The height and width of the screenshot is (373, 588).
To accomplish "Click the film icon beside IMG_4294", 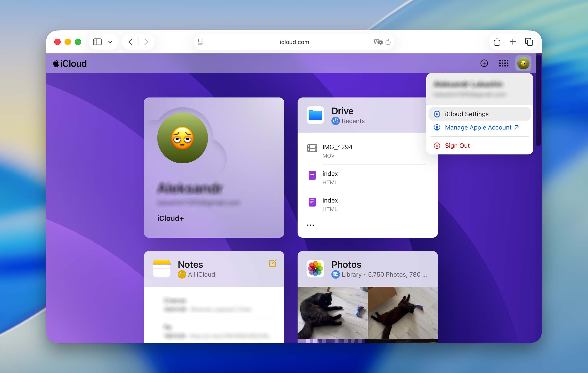I will [312, 148].
